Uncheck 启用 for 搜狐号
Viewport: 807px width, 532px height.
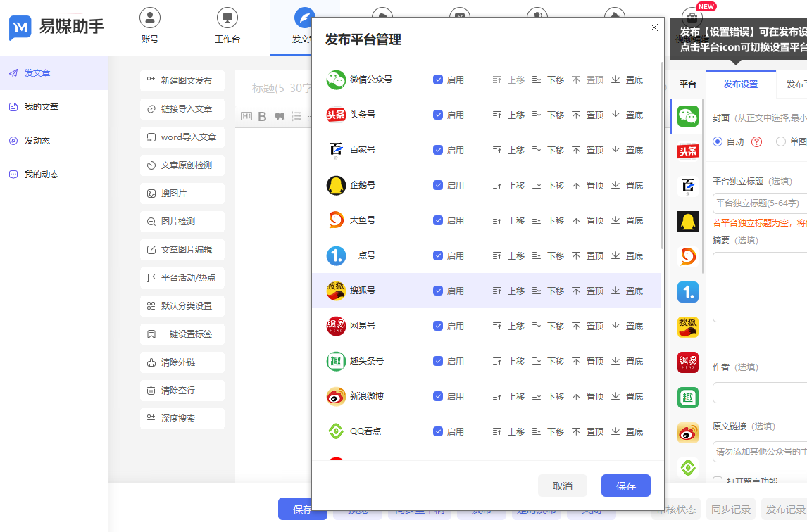point(438,291)
